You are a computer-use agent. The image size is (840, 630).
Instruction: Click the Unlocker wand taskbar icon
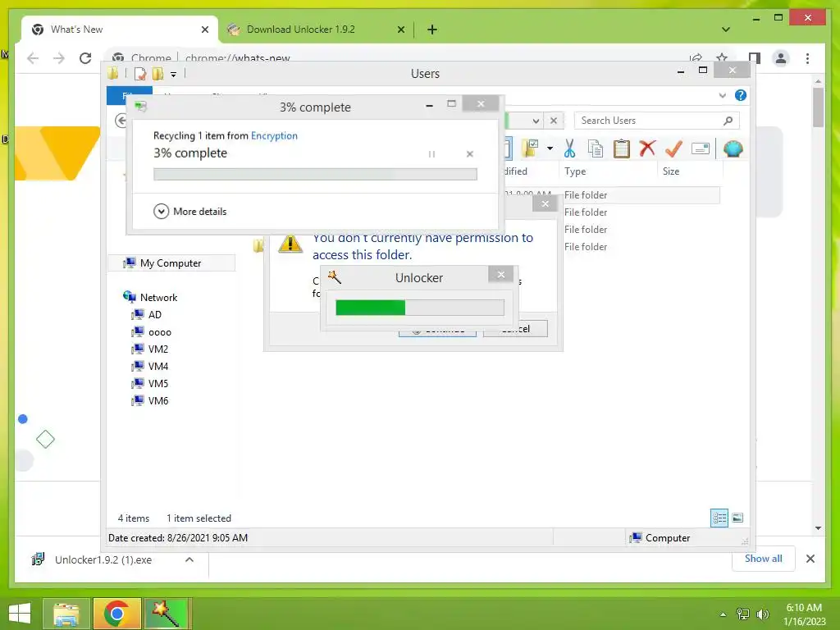[x=166, y=614]
